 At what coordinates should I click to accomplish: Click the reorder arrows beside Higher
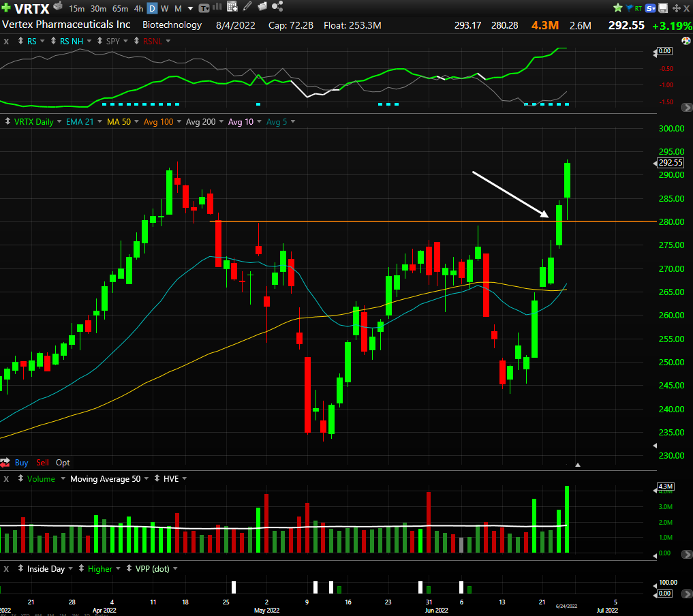tap(81, 568)
